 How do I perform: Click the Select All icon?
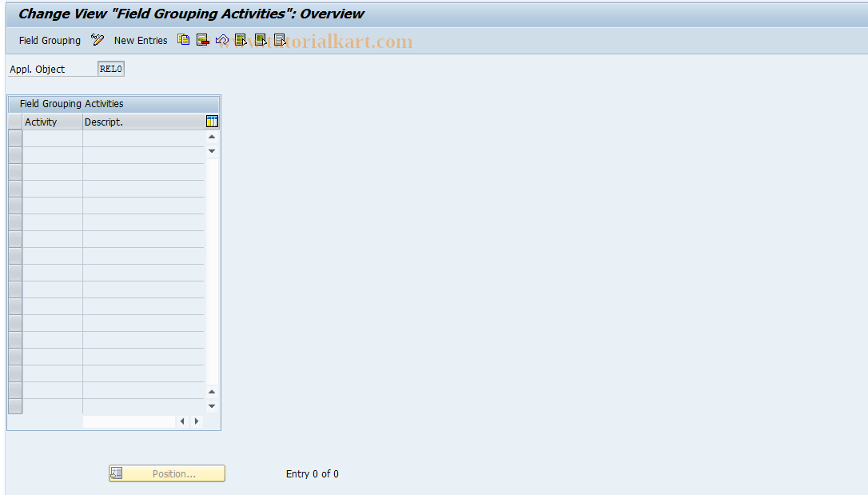pos(241,40)
